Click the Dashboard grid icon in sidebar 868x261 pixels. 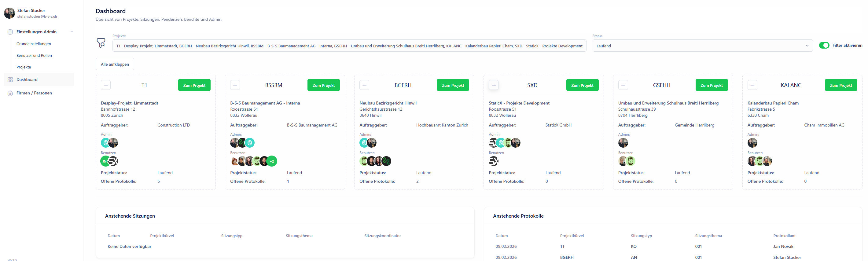click(10, 80)
